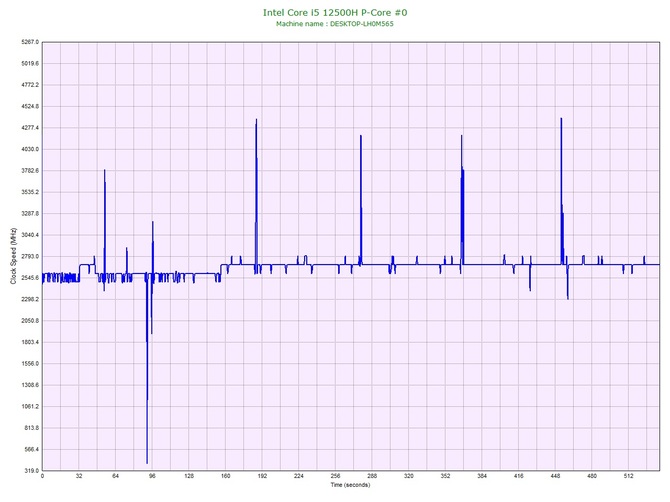Click the 4524.8 y-axis value

(x=30, y=106)
